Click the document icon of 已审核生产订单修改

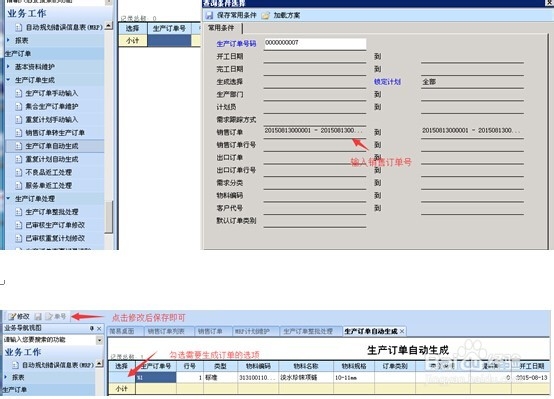pos(19,225)
